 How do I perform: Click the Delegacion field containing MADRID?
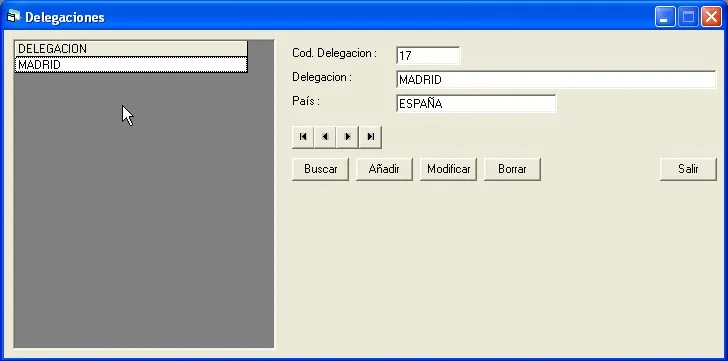pos(556,80)
